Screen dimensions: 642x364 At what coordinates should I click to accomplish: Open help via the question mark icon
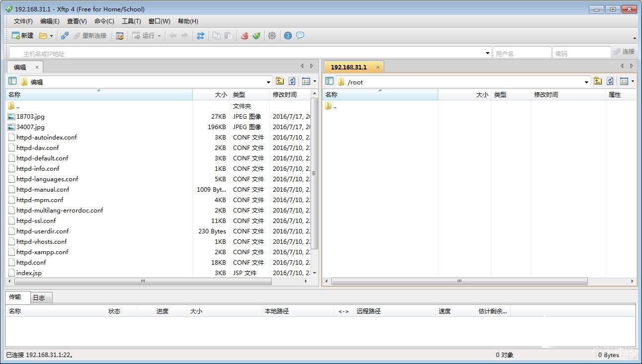(x=288, y=35)
